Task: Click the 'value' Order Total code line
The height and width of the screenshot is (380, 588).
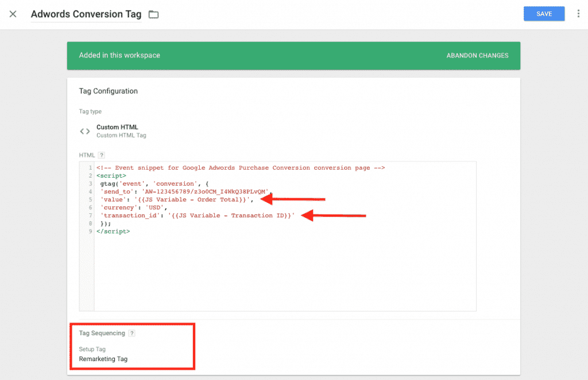Action: [x=177, y=199]
